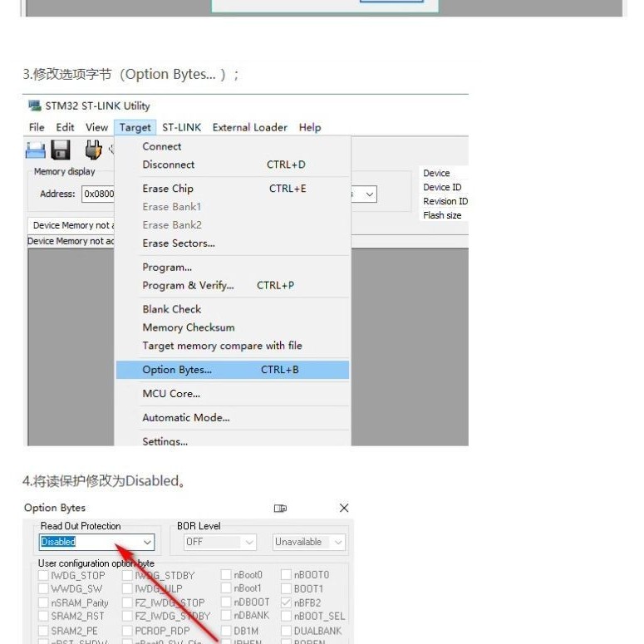The image size is (644, 644).
Task: Toggle the IWDG_ULP checkbox
Action: pyautogui.click(x=127, y=588)
